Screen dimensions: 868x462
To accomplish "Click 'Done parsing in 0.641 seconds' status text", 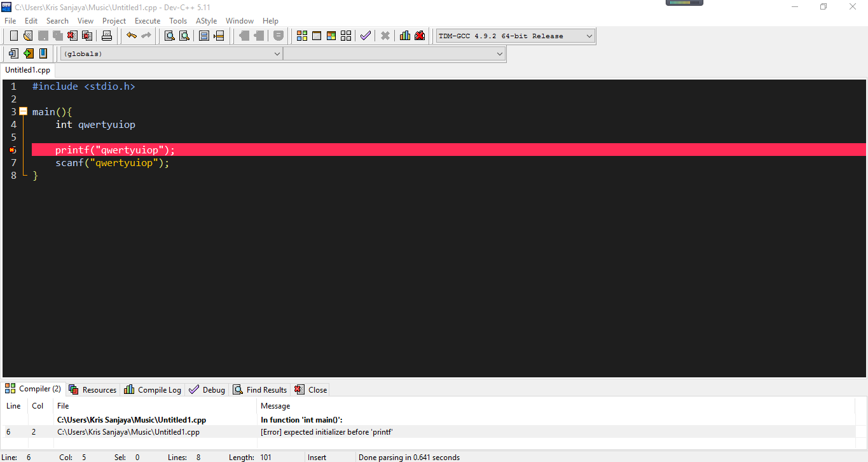I will [x=409, y=458].
